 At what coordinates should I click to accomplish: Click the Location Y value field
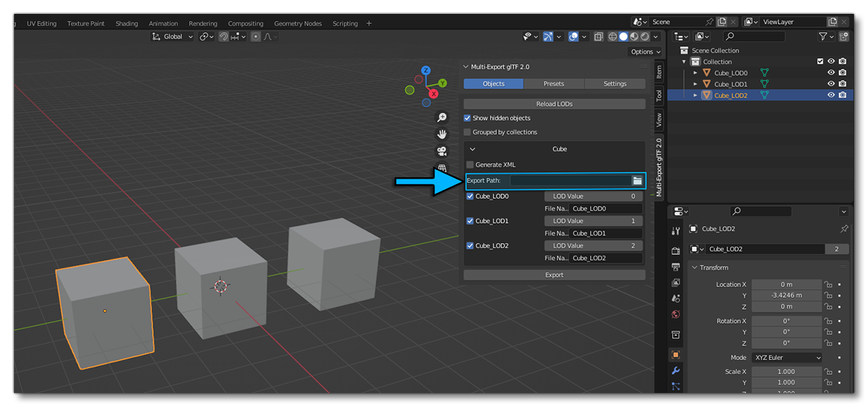coord(786,296)
